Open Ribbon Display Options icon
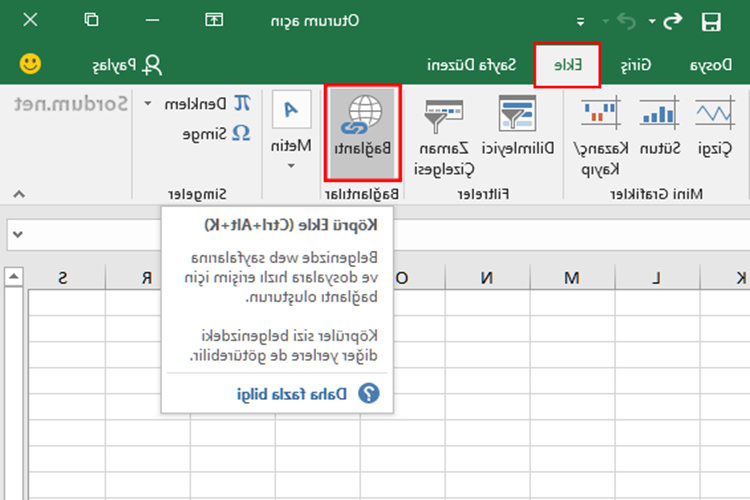The height and width of the screenshot is (500, 750). pyautogui.click(x=214, y=20)
